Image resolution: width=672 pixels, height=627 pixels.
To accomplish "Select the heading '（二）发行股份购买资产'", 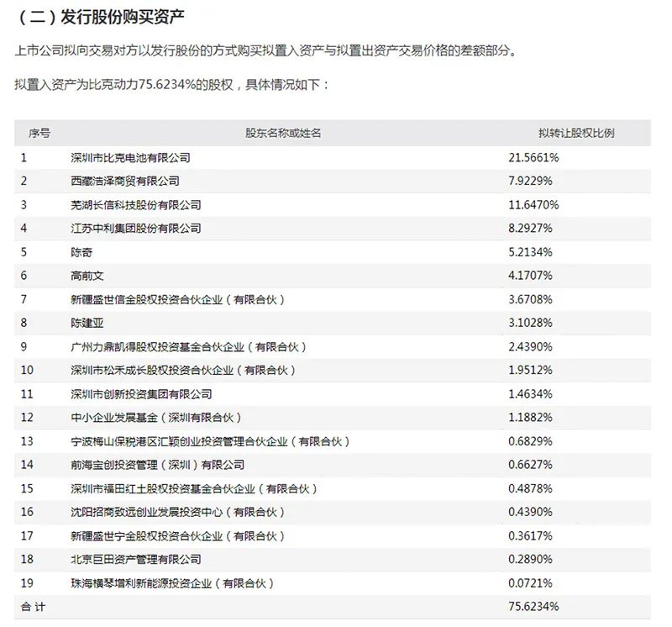I will (x=101, y=18).
